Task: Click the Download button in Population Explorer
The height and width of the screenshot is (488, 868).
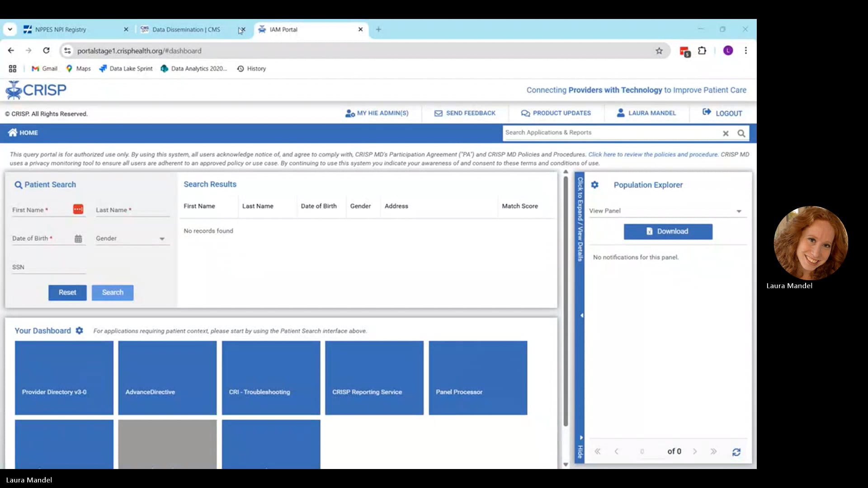Action: point(668,231)
